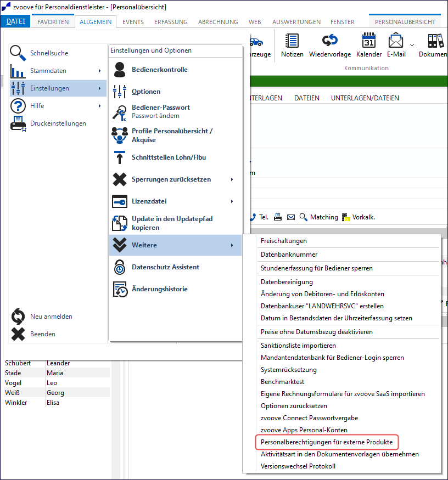Screen dimensions: 448x480
Task: Click the Hilfe question mark icon
Action: (x=18, y=106)
